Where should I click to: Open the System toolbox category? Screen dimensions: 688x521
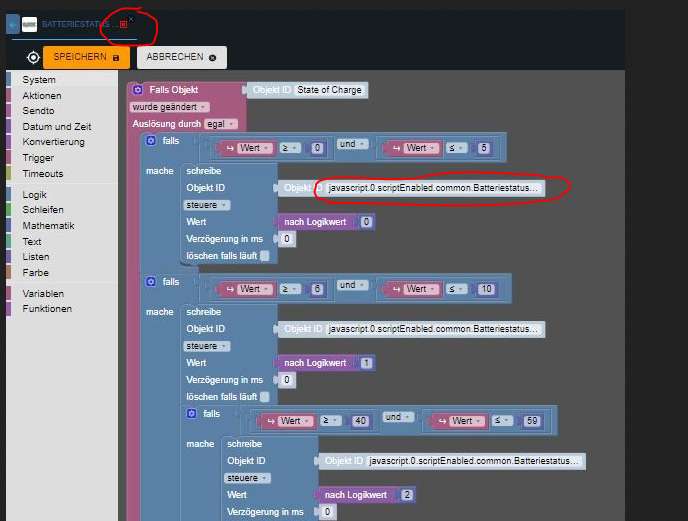(x=39, y=80)
